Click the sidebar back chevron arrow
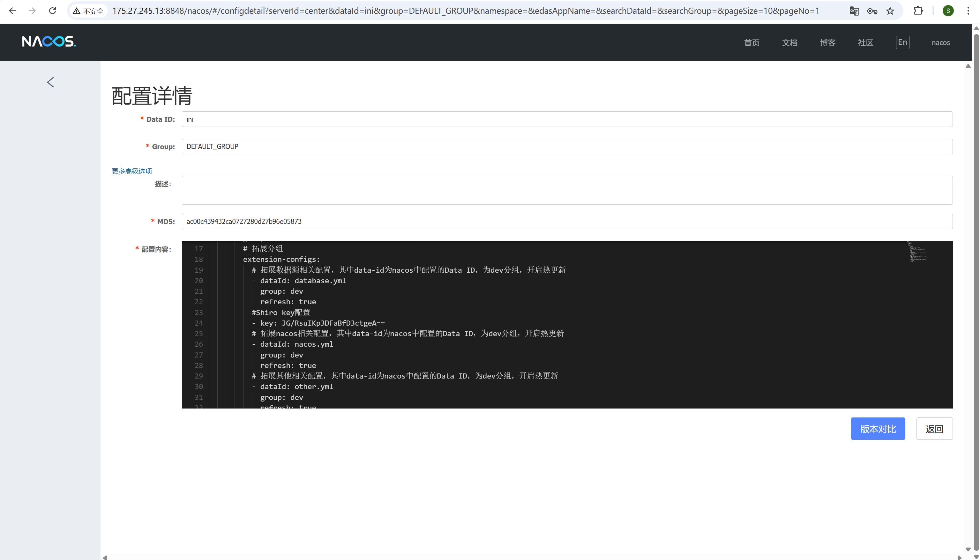Image resolution: width=980 pixels, height=560 pixels. point(50,82)
